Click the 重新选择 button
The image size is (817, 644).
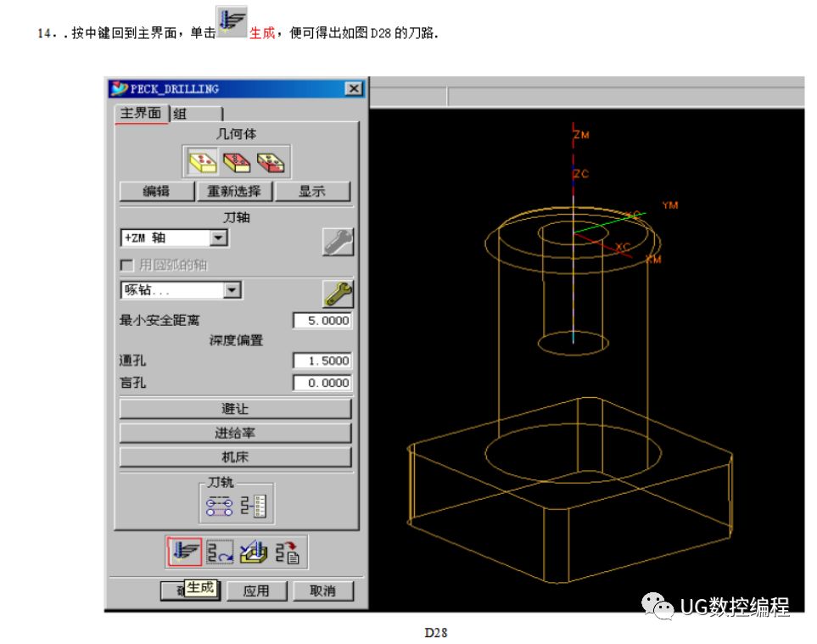(x=236, y=191)
